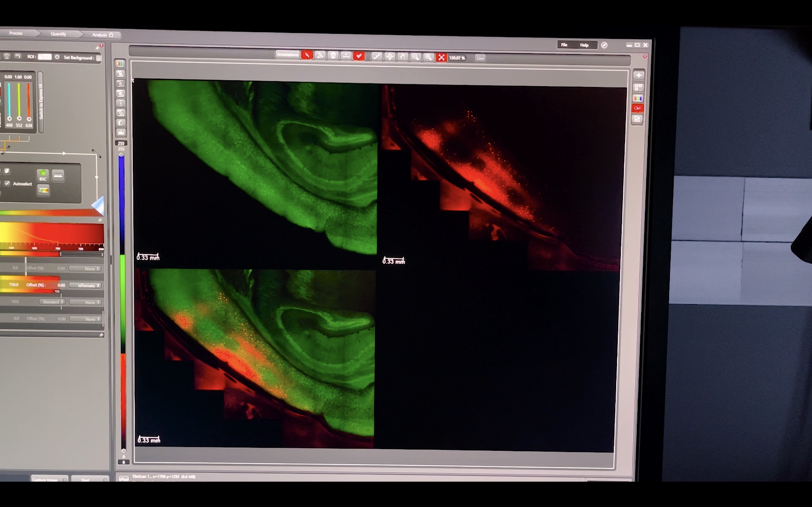Click the plus icon on right panel
Image resolution: width=812 pixels, height=507 pixels.
click(639, 75)
